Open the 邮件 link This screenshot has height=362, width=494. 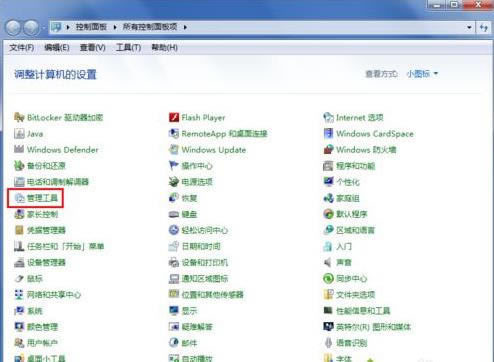point(189,343)
